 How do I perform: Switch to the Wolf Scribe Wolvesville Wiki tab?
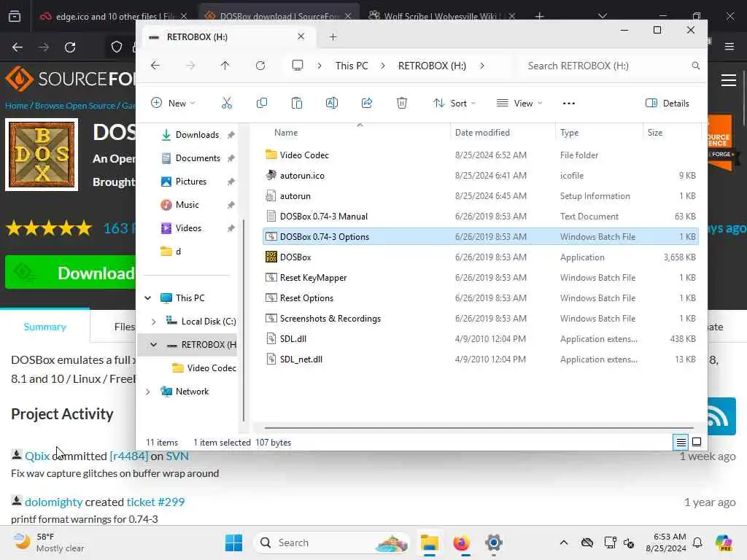[x=441, y=16]
